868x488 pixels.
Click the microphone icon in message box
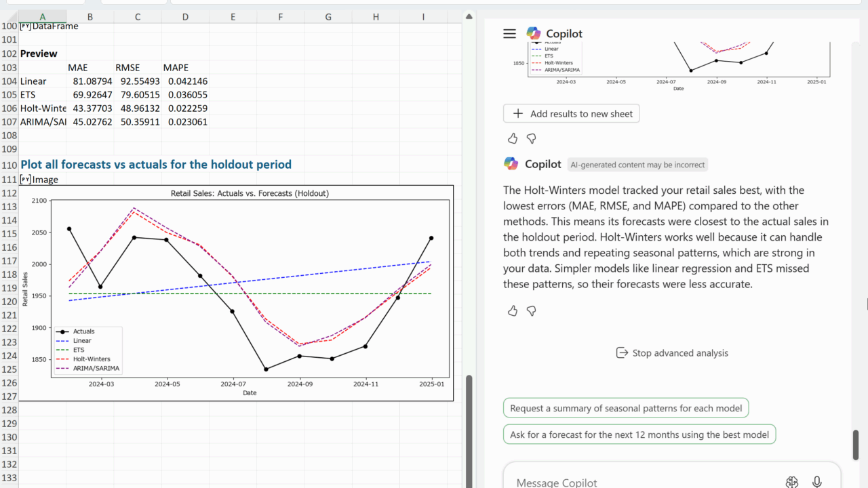(x=817, y=482)
